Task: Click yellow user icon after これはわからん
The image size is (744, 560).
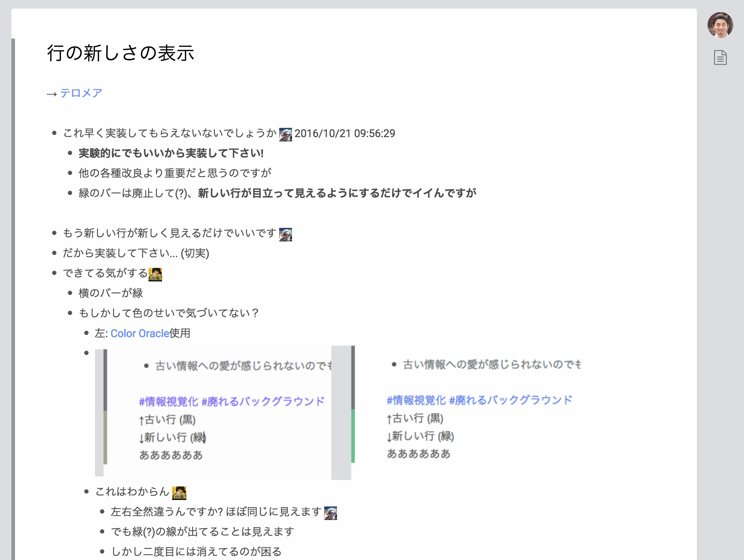Action: pyautogui.click(x=179, y=493)
